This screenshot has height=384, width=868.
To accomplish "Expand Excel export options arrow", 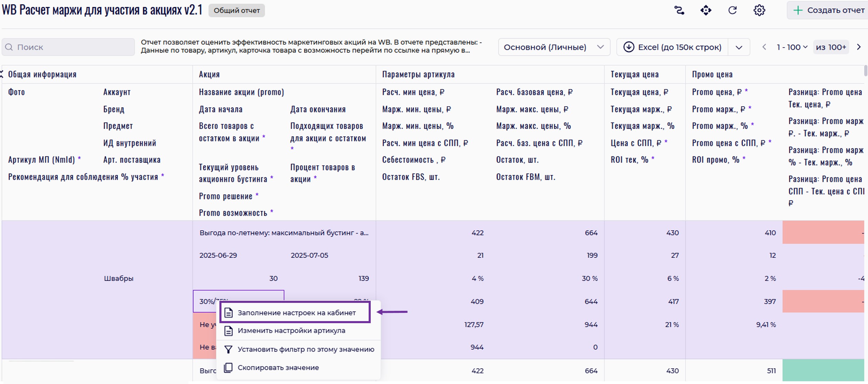I will (739, 47).
